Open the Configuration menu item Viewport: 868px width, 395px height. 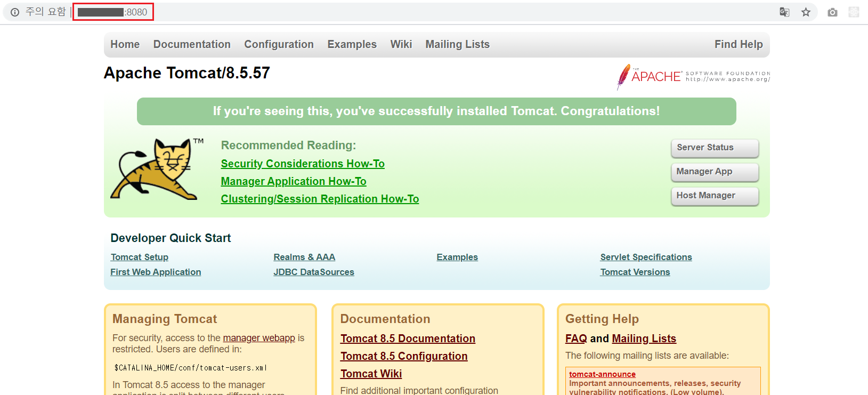pos(279,44)
